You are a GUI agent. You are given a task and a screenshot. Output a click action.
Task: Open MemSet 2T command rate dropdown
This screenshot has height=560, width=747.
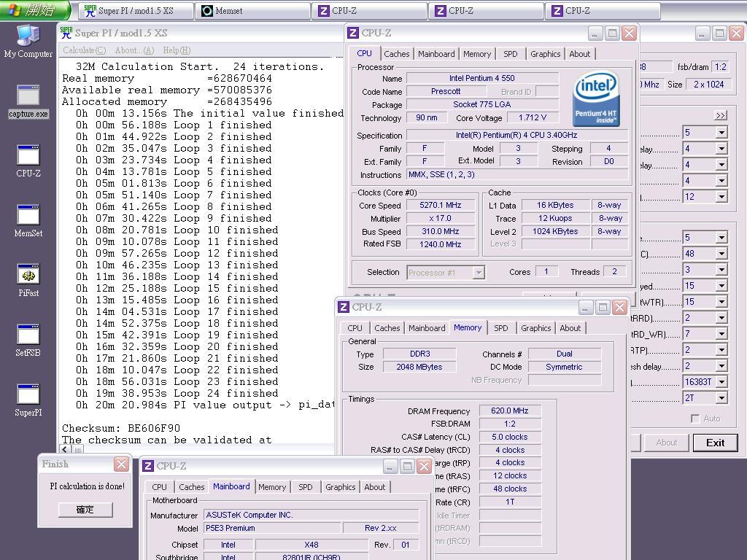pos(705,398)
